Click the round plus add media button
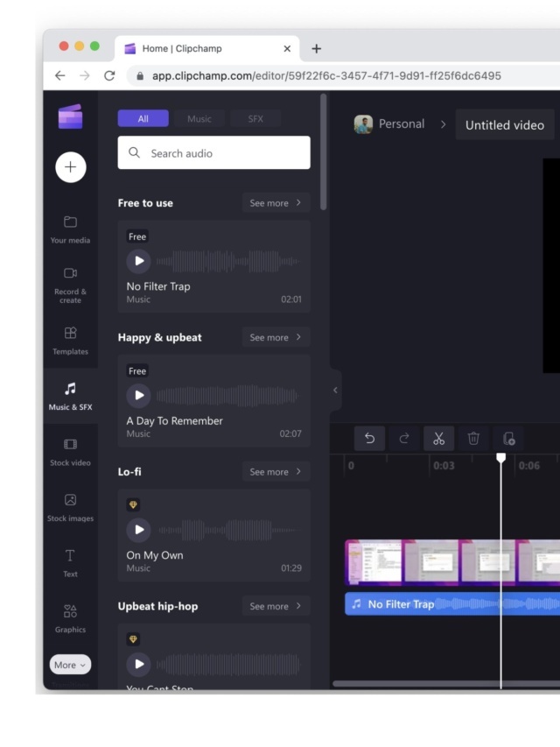This screenshot has width=560, height=747. coord(71,167)
